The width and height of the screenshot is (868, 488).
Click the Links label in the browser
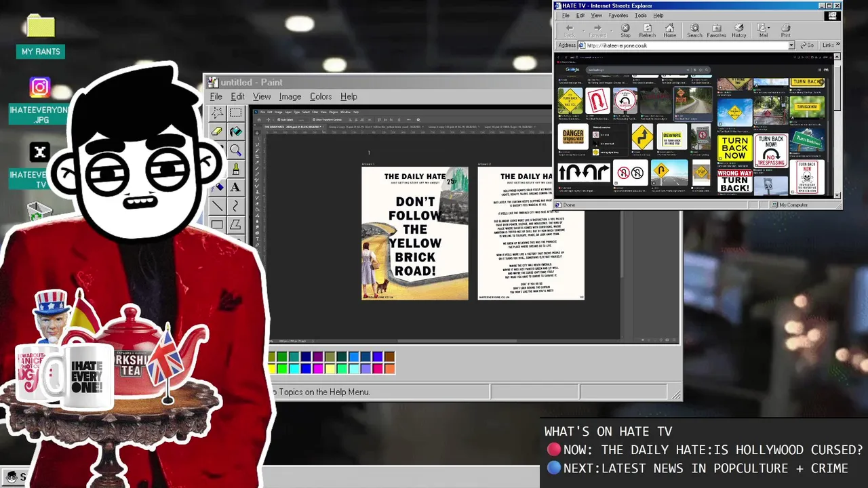(828, 45)
